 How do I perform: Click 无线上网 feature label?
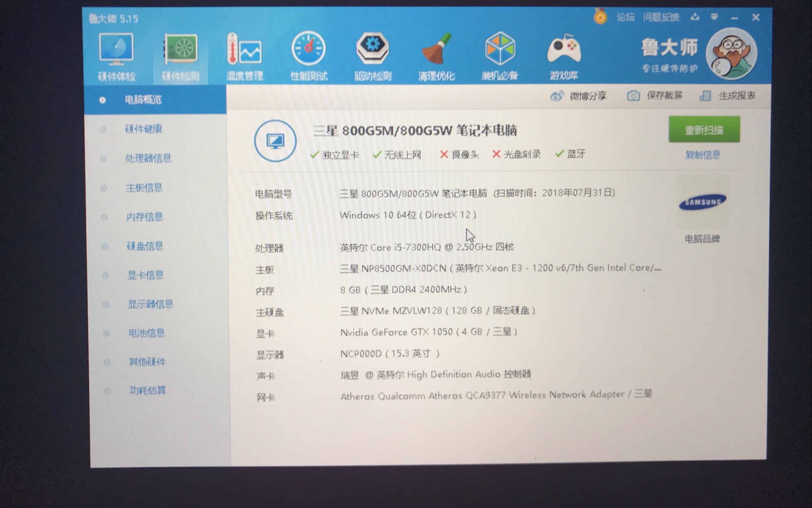click(397, 154)
